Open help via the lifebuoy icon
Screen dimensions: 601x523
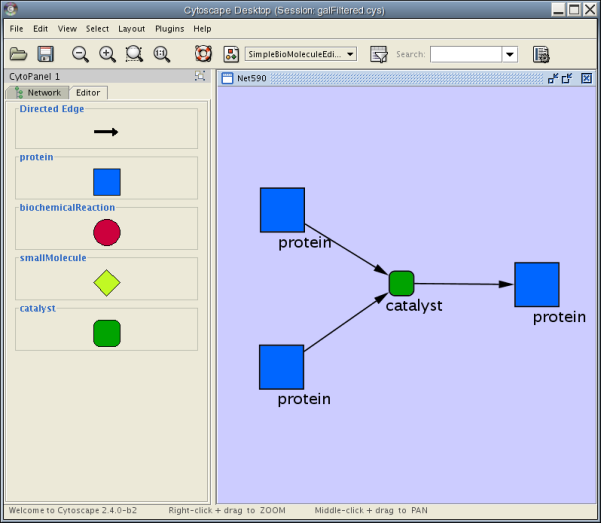[203, 54]
